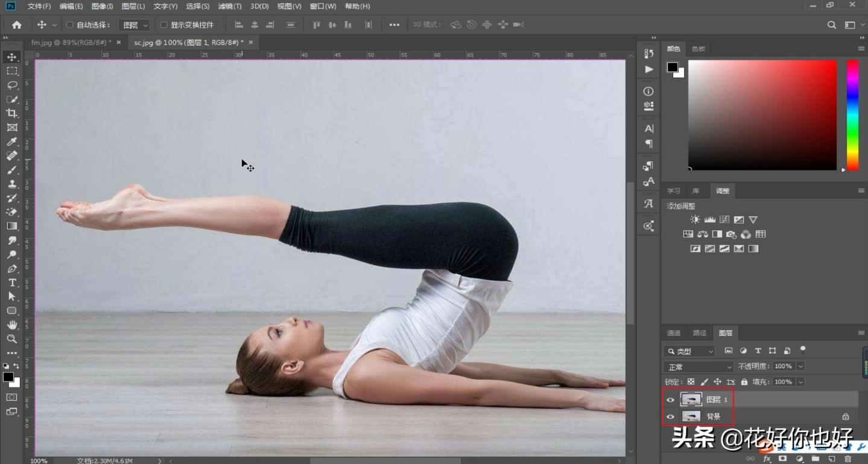Lock transparent pixels in Layers panel
The height and width of the screenshot is (464, 868).
(x=691, y=382)
